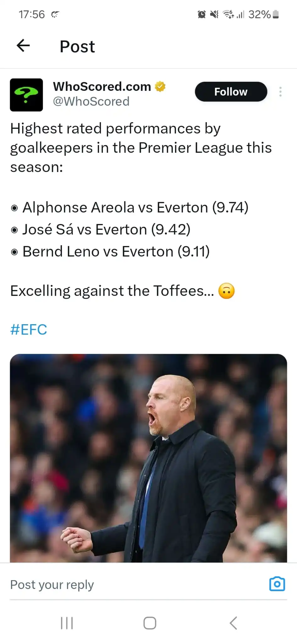The width and height of the screenshot is (297, 644).
Task: Tap the alarm icon in status bar
Action: point(201,14)
